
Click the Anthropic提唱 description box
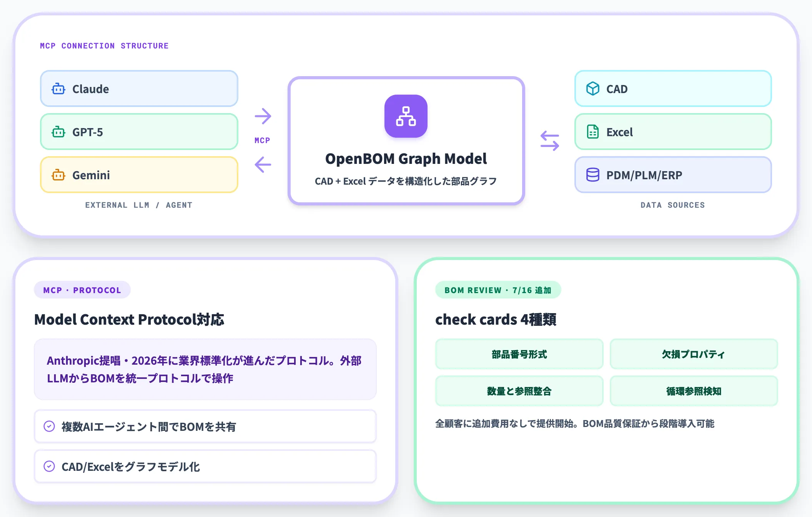(205, 369)
